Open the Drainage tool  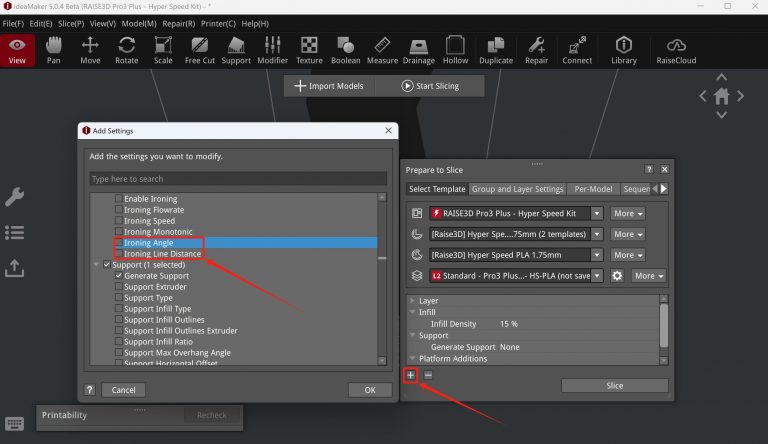pos(418,50)
